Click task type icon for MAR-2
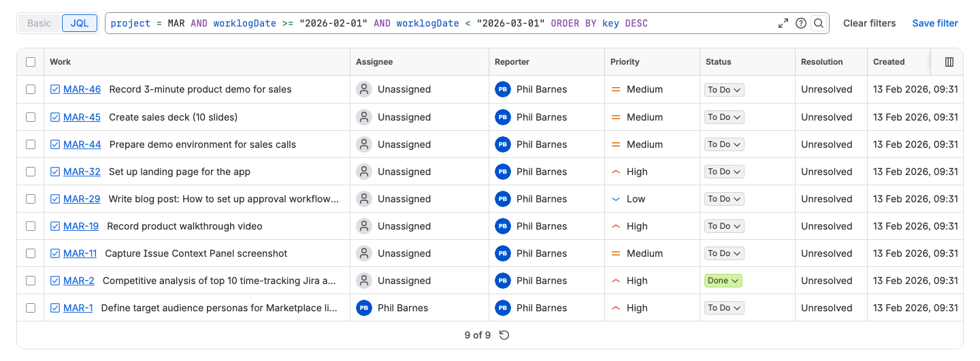Viewport: 980px width, 361px height. [55, 281]
